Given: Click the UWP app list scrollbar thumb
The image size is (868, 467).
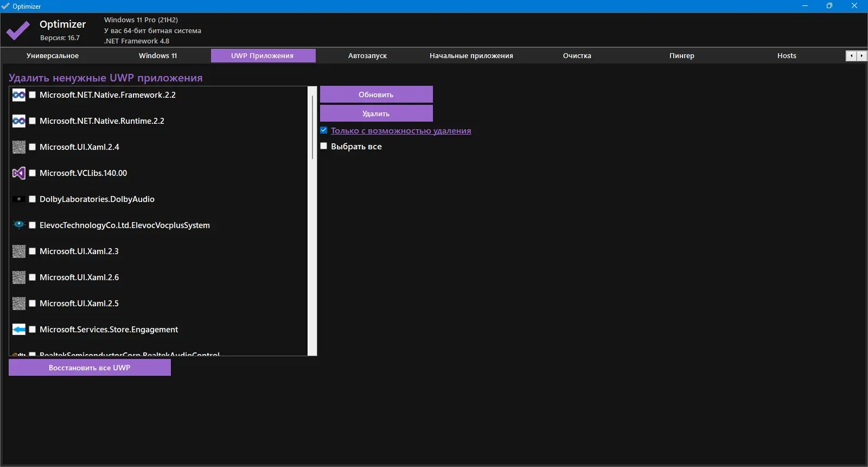Looking at the screenshot, I should (312, 127).
